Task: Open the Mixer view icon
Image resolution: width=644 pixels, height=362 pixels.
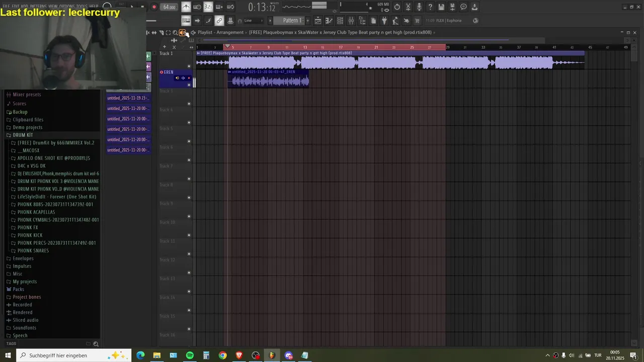Action: pos(351,21)
